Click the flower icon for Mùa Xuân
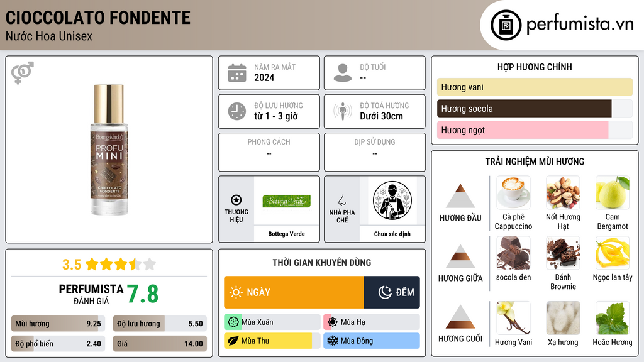This screenshot has width=644, height=362. [x=233, y=322]
